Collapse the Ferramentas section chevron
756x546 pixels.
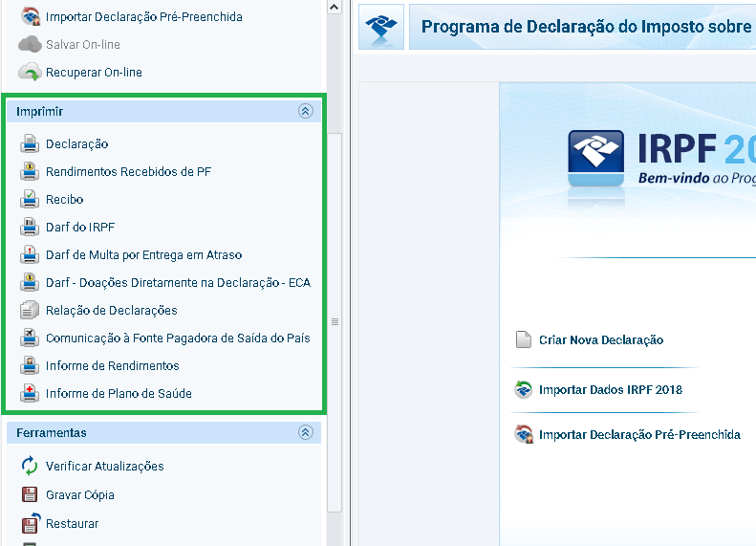(305, 432)
